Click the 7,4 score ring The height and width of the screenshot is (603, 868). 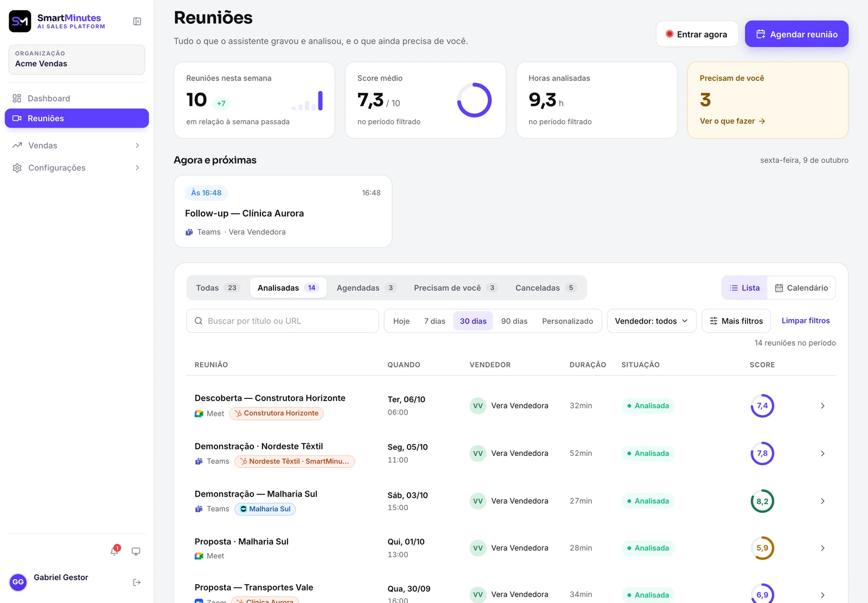point(762,406)
